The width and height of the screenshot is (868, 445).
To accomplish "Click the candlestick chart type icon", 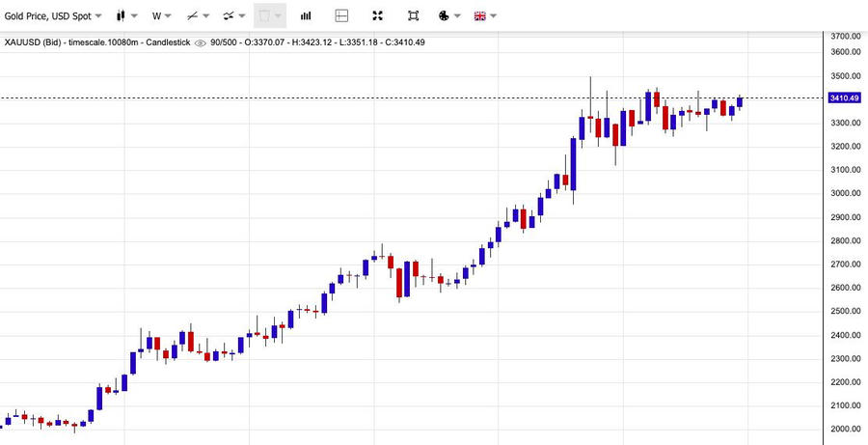I will (121, 16).
